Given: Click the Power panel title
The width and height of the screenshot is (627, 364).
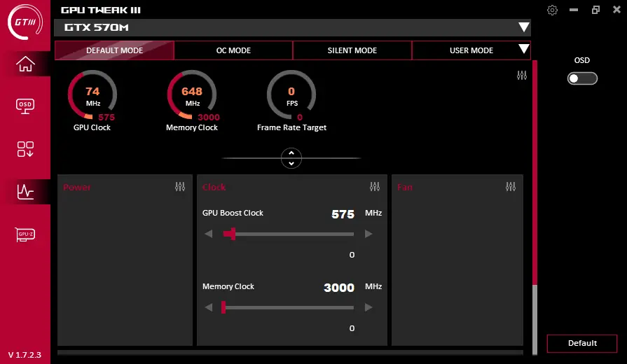Looking at the screenshot, I should click(77, 187).
